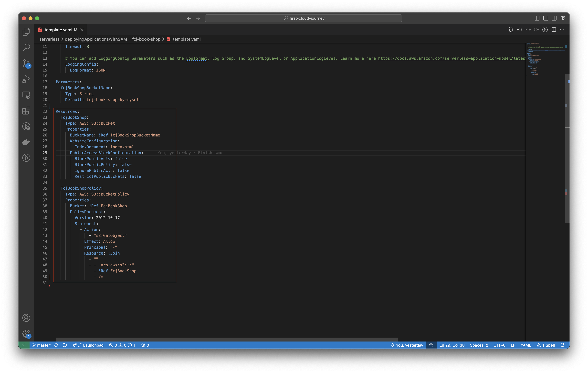Click the first-cloud-journey command center search
This screenshot has width=588, height=373.
click(303, 18)
